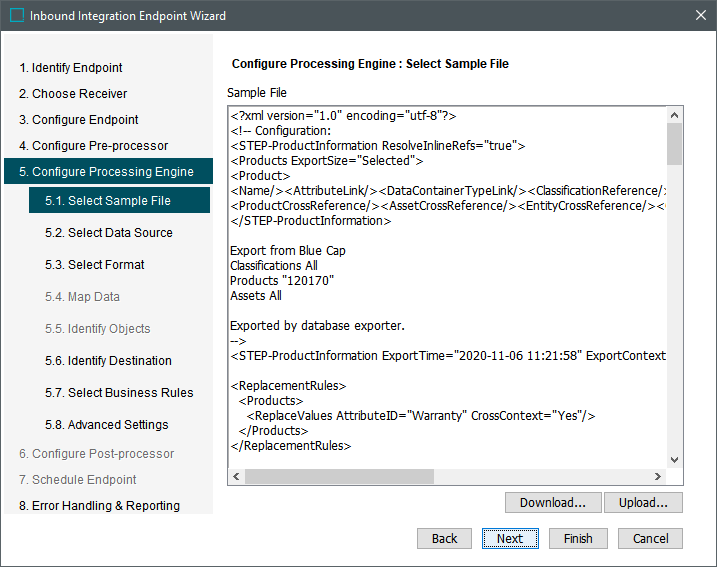Click the wizard window icon in title bar

coord(17,16)
